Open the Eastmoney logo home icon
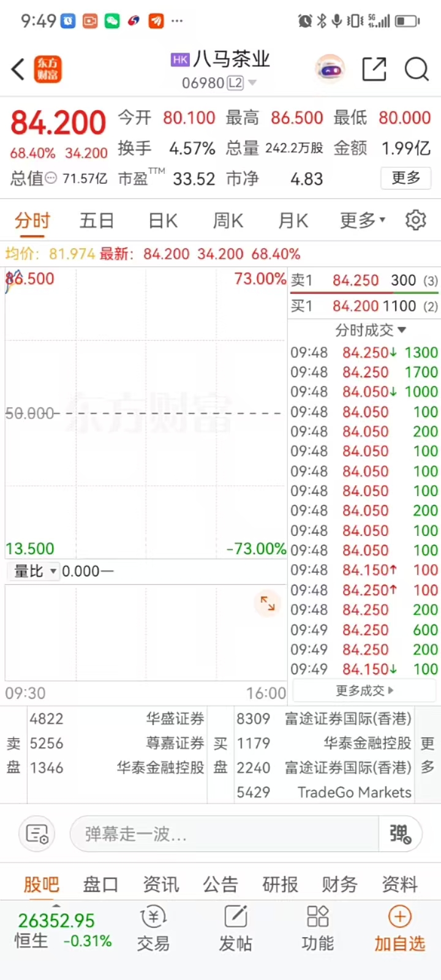Viewport: 441px width, 980px height. (48, 69)
